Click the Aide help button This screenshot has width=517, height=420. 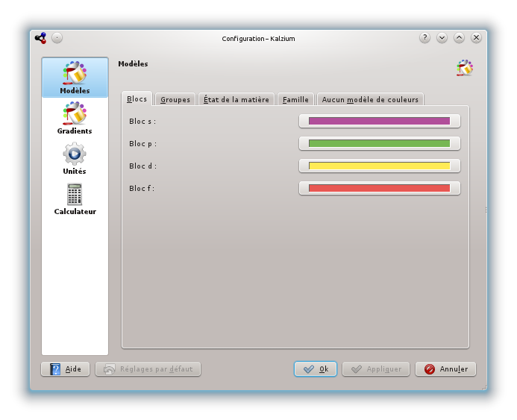[66, 369]
